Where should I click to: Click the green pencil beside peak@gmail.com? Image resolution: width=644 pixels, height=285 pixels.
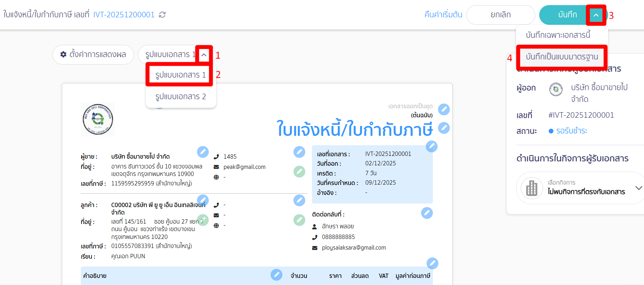coord(299,172)
